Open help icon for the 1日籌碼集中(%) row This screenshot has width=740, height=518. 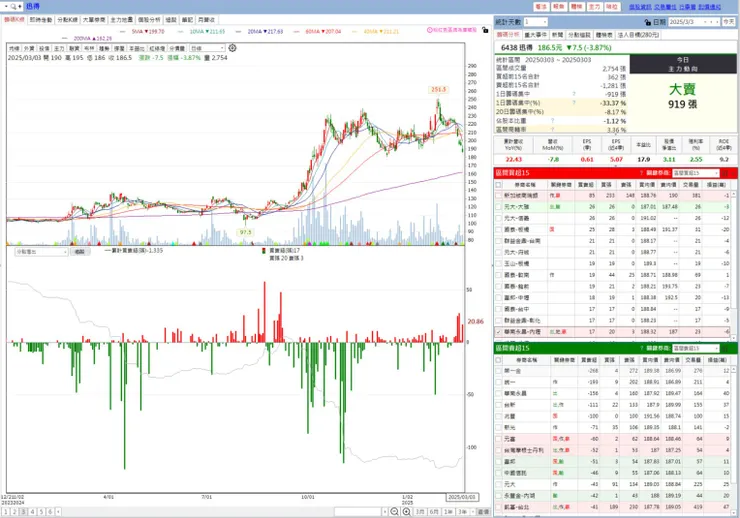(574, 102)
